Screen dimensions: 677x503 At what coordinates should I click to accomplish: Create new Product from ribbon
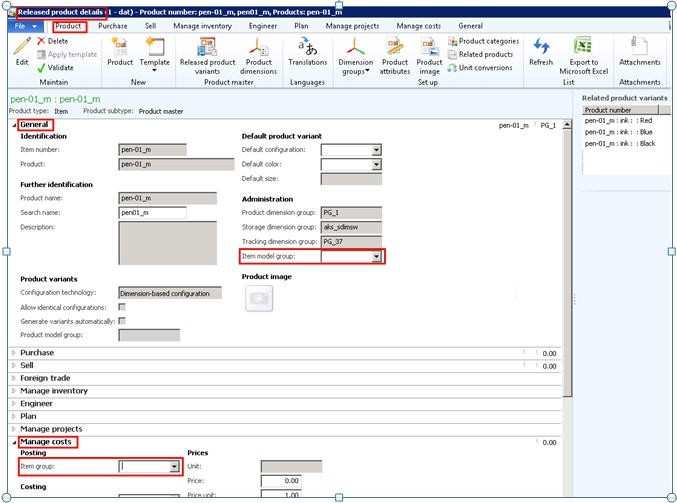coord(120,51)
